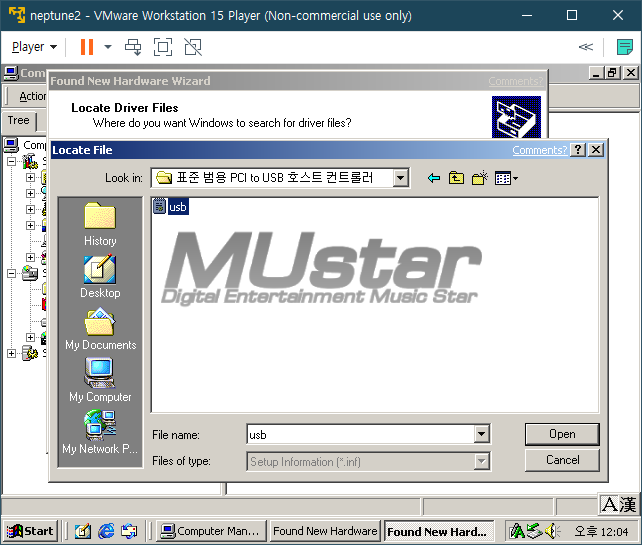Open the History places shortcut
The image size is (642, 545).
(x=100, y=224)
